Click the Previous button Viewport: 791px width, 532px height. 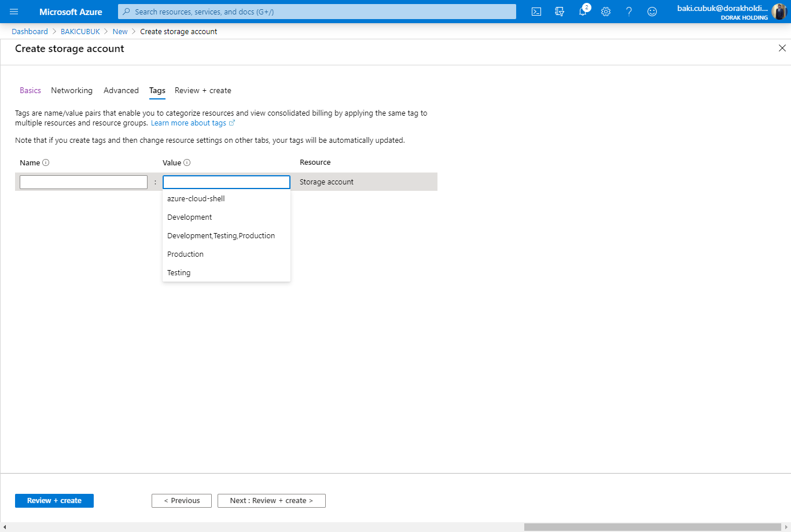pos(182,501)
